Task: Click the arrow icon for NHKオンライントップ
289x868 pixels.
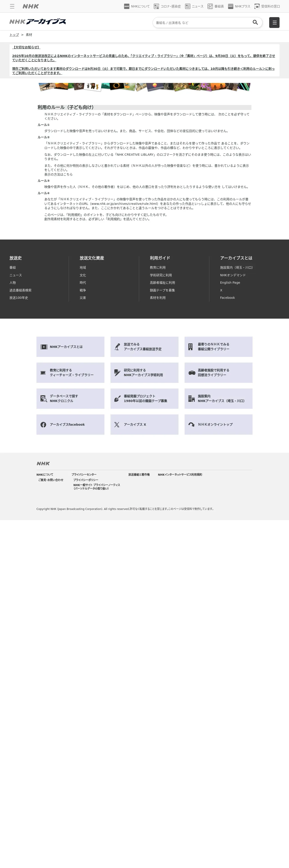Action: 192,425
